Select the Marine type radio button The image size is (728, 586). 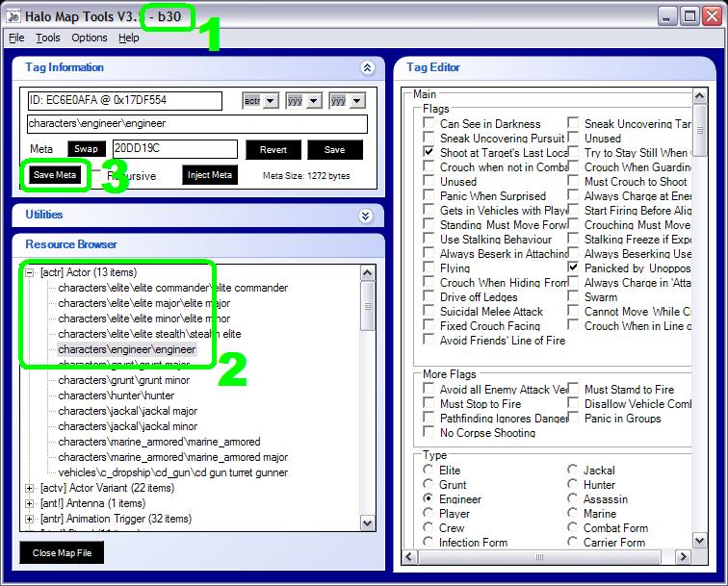point(572,513)
